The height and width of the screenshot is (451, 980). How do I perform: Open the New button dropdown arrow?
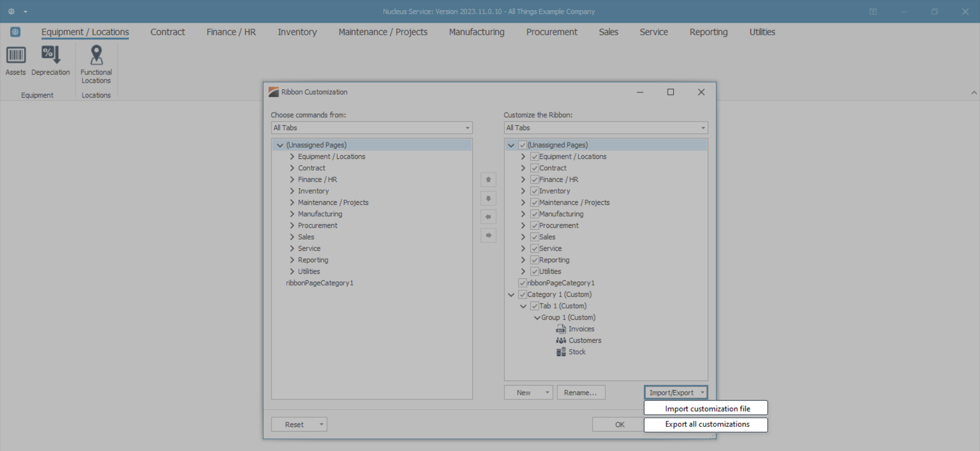coord(547,392)
